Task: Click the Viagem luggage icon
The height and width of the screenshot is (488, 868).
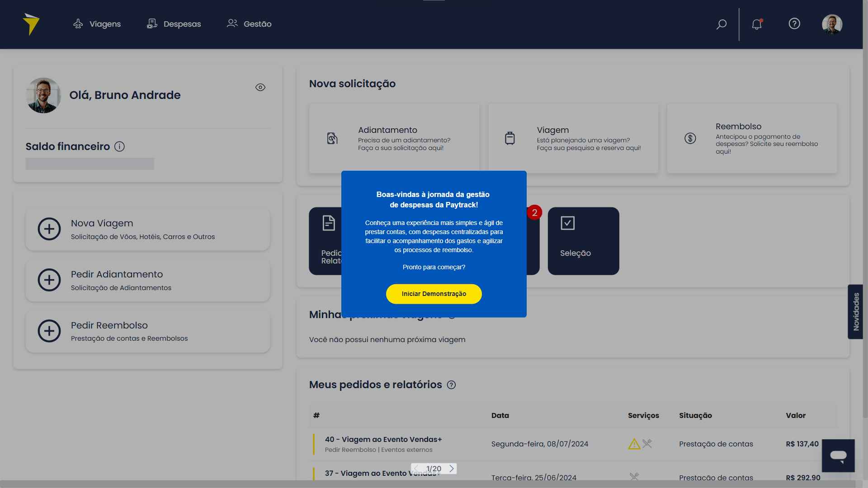Action: (510, 138)
